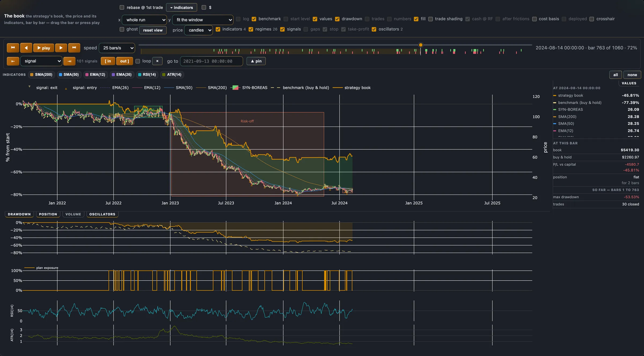
Task: Click the play button
Action: click(43, 48)
